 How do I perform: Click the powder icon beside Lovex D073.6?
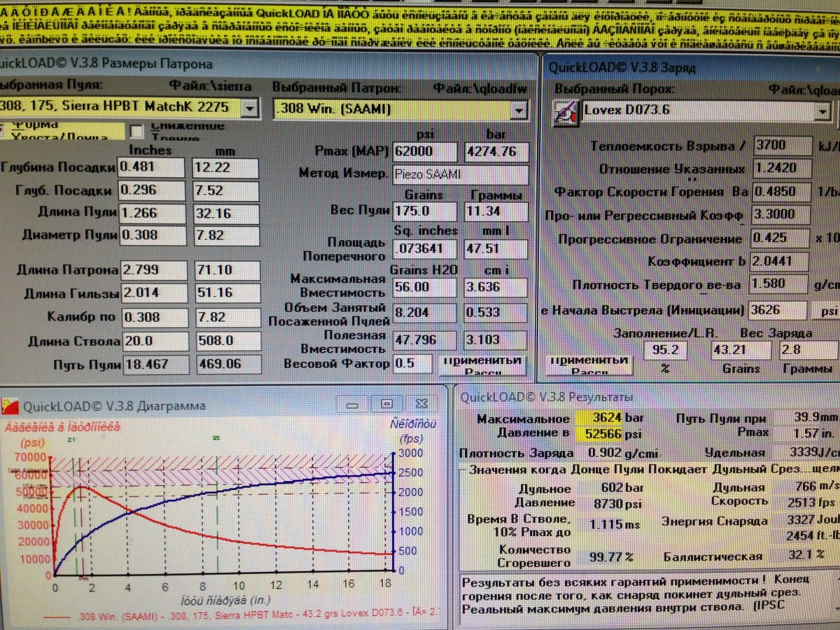coord(565,114)
